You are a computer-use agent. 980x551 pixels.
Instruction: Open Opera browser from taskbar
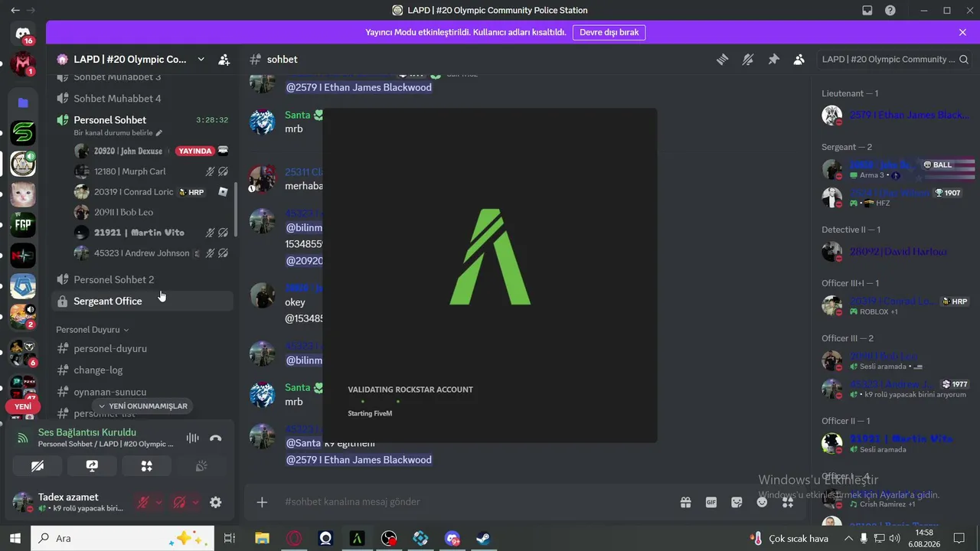(x=294, y=538)
